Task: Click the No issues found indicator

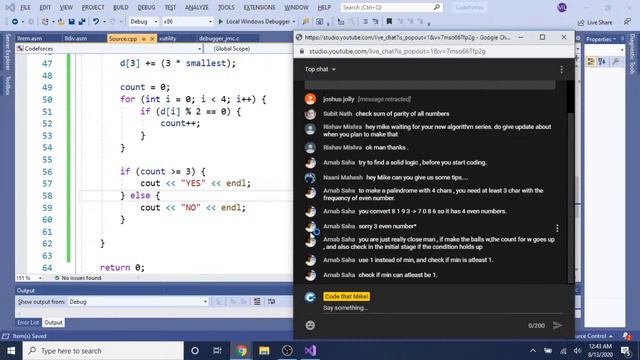Action: [78, 278]
